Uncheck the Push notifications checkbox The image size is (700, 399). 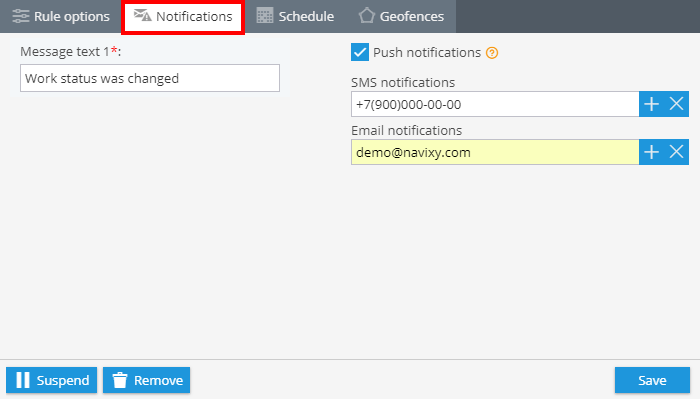tap(360, 52)
